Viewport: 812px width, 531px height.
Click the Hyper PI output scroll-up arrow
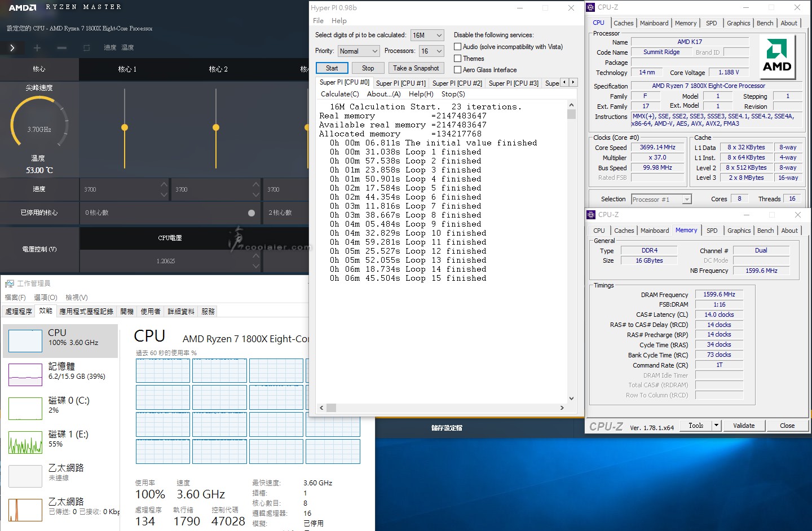571,105
